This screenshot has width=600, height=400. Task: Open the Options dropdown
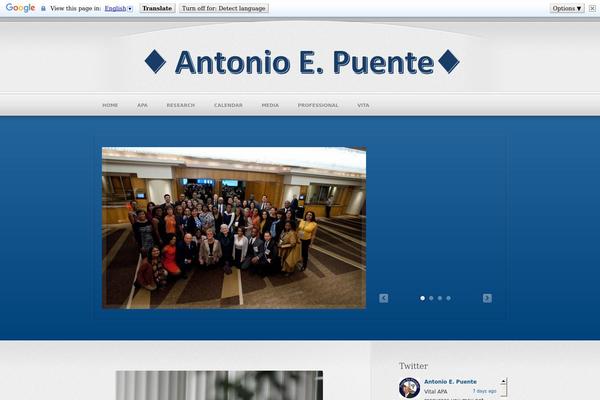[x=567, y=8]
